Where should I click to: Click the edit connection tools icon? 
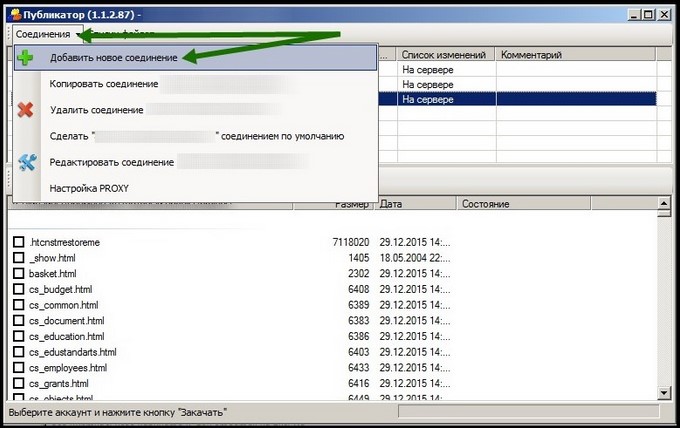pos(26,162)
